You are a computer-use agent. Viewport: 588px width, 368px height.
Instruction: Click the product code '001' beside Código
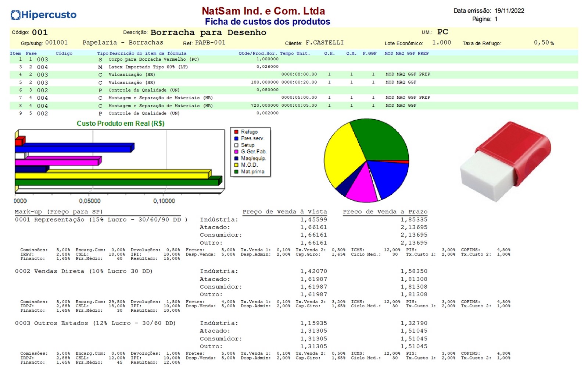pyautogui.click(x=40, y=32)
